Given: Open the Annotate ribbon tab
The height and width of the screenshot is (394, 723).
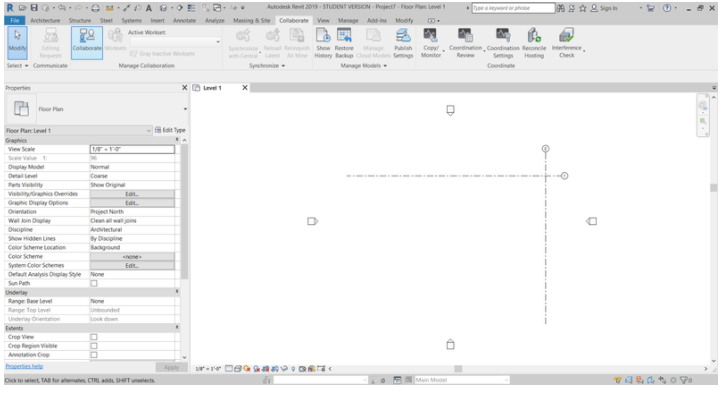Looking at the screenshot, I should click(184, 20).
